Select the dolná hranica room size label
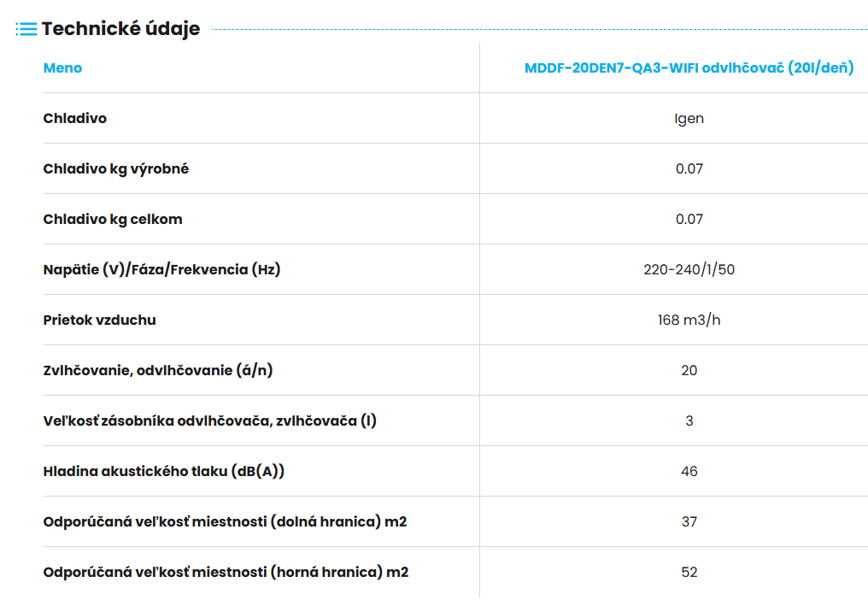This screenshot has height=606, width=868. (x=225, y=522)
